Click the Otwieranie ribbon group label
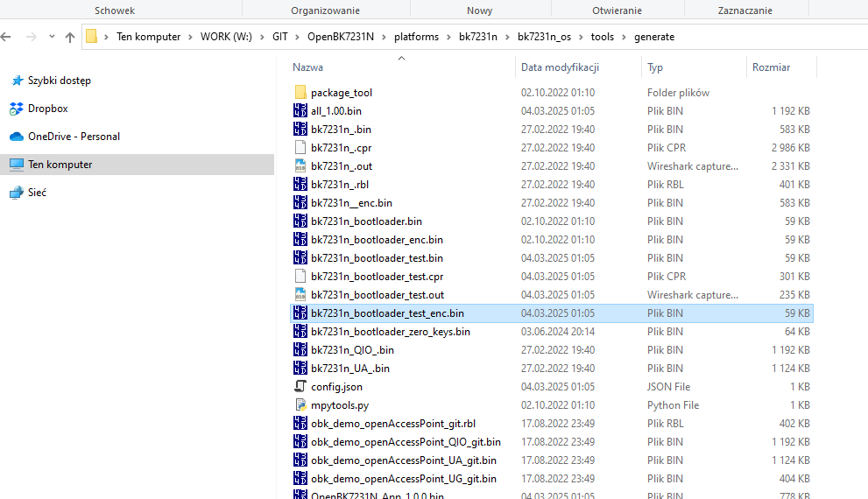This screenshot has height=499, width=868. (x=617, y=11)
